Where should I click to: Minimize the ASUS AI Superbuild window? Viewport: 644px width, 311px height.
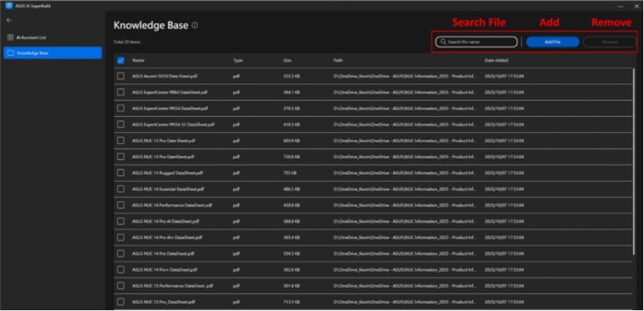tap(621, 6)
